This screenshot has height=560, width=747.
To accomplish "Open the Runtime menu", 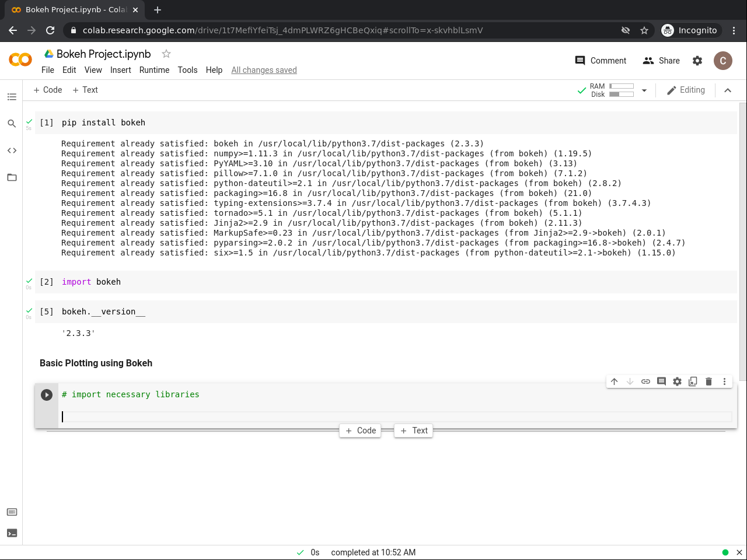I will 155,70.
